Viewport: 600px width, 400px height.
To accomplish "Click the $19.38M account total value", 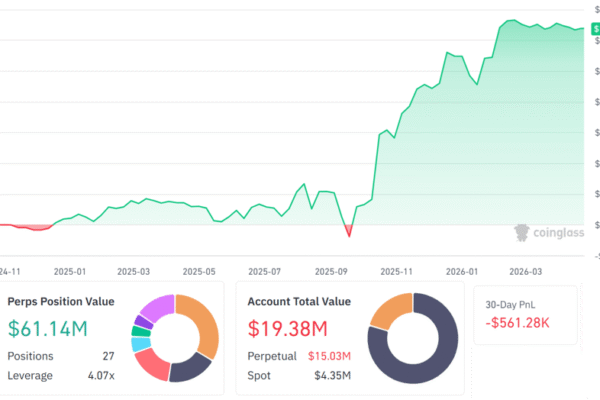I will (287, 328).
